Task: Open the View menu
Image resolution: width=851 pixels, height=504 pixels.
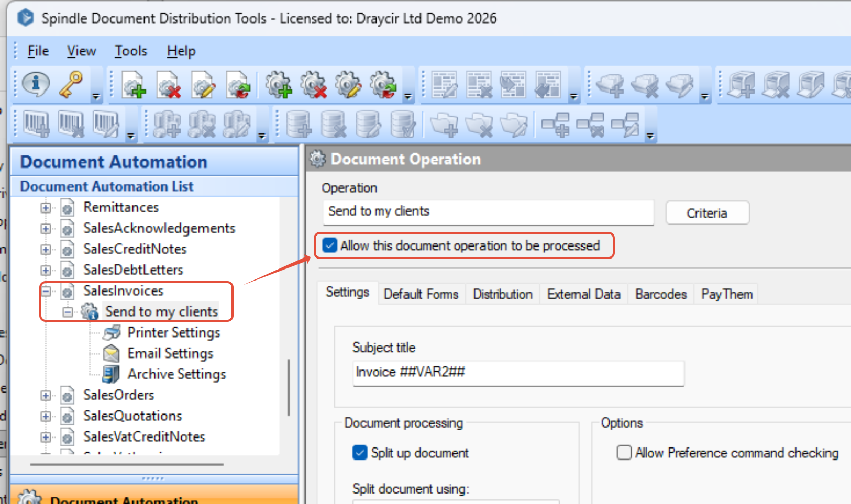Action: [x=81, y=51]
